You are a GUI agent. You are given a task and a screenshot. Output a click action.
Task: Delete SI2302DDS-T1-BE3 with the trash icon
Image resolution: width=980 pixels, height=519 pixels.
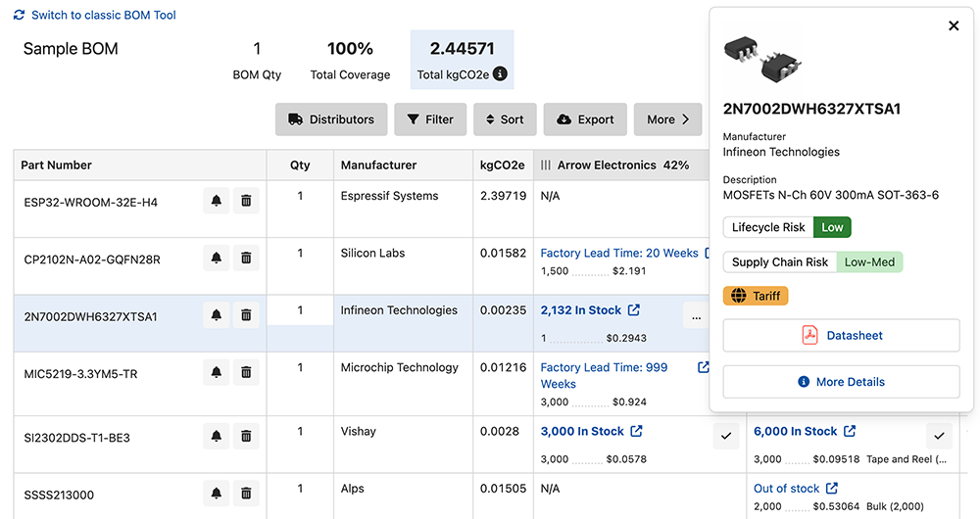coord(246,436)
